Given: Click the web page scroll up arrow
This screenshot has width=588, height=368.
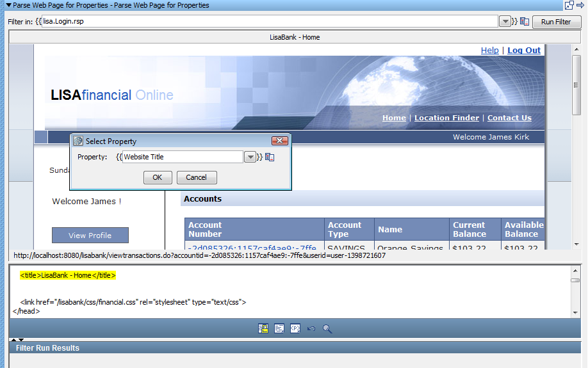Looking at the screenshot, I should pyautogui.click(x=576, y=49).
